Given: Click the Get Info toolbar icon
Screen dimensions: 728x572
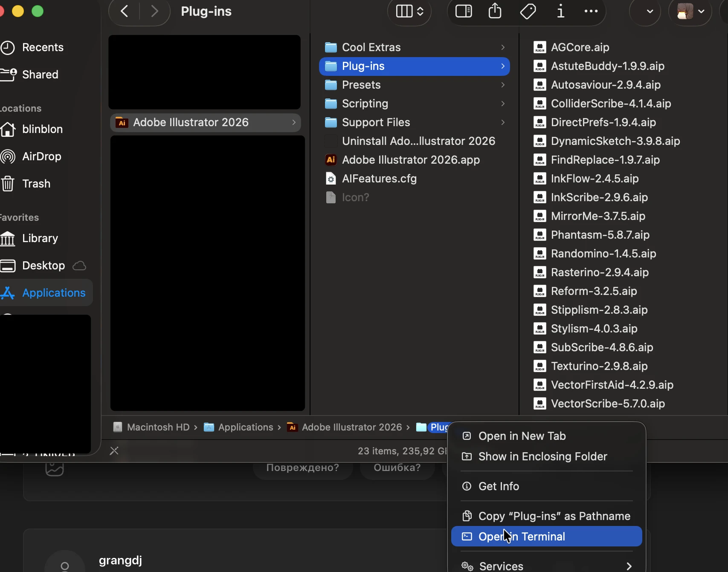Looking at the screenshot, I should pos(560,12).
